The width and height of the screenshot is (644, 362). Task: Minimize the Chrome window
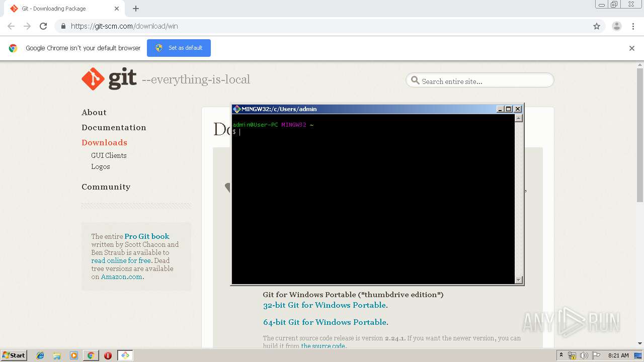(x=602, y=5)
